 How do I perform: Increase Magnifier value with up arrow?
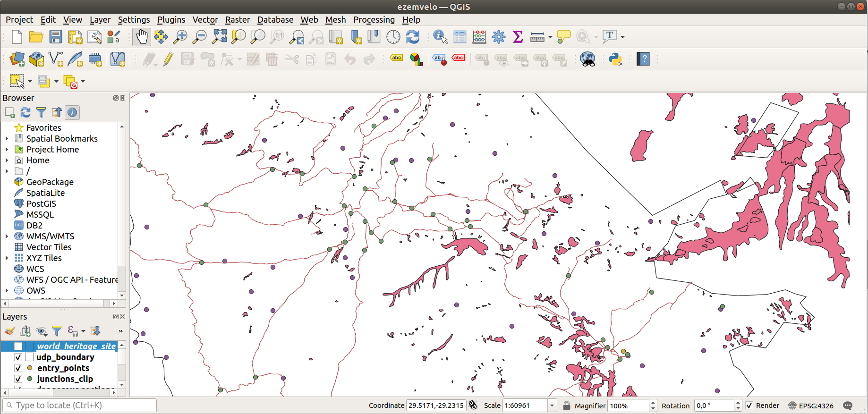653,403
